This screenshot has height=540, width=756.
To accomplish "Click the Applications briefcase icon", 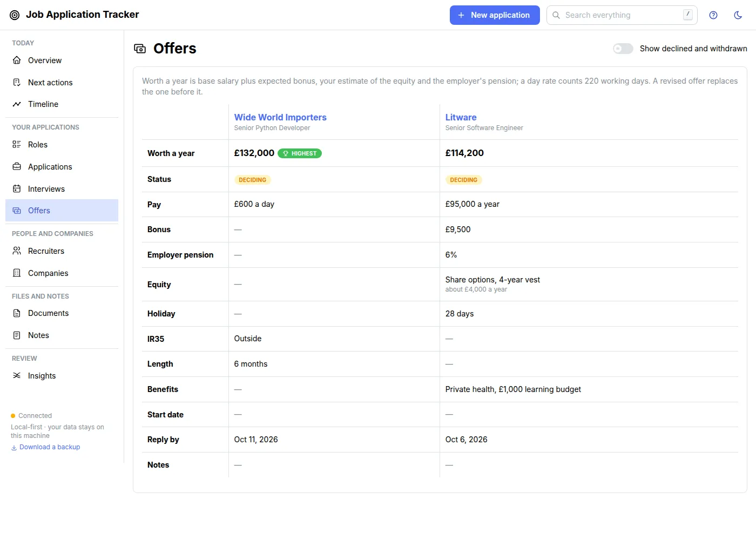I will click(x=17, y=166).
